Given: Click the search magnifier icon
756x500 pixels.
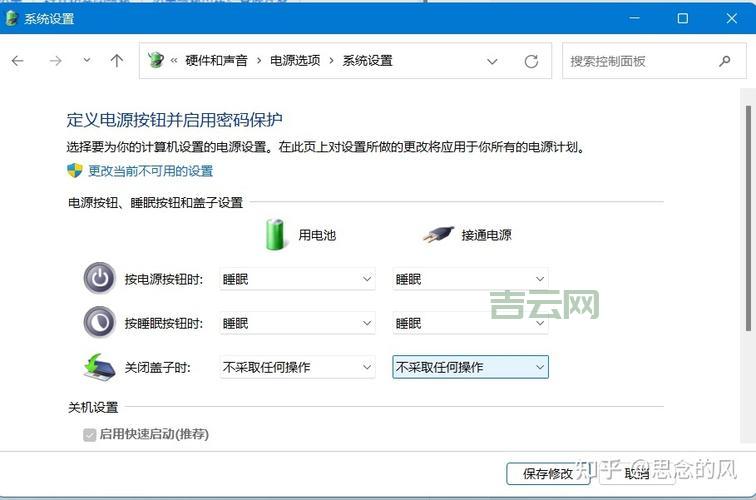Looking at the screenshot, I should pyautogui.click(x=724, y=61).
